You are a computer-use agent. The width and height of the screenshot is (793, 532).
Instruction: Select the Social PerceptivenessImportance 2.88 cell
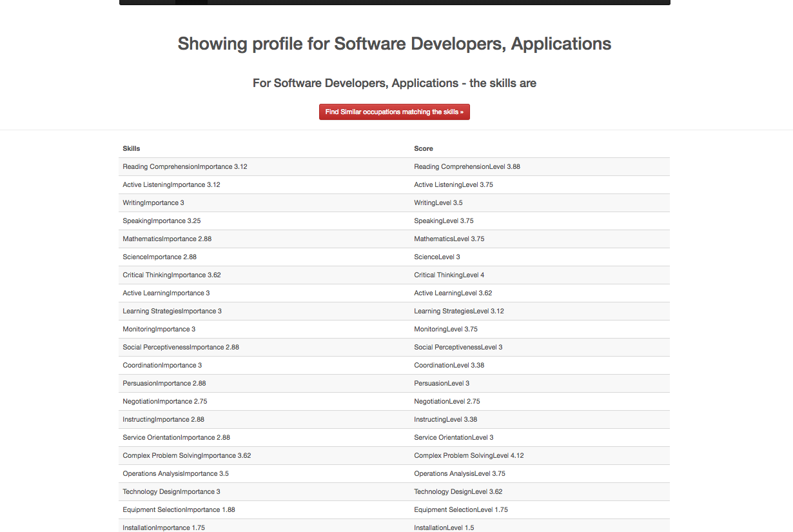[265, 347]
